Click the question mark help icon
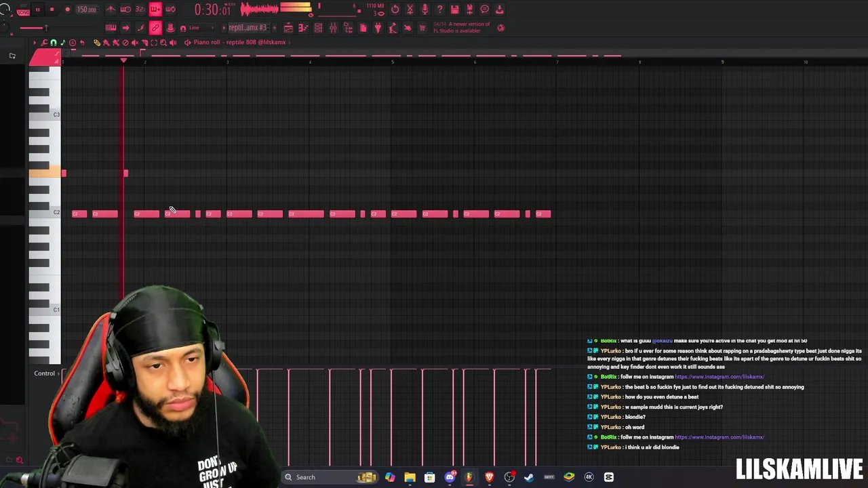 click(x=439, y=9)
